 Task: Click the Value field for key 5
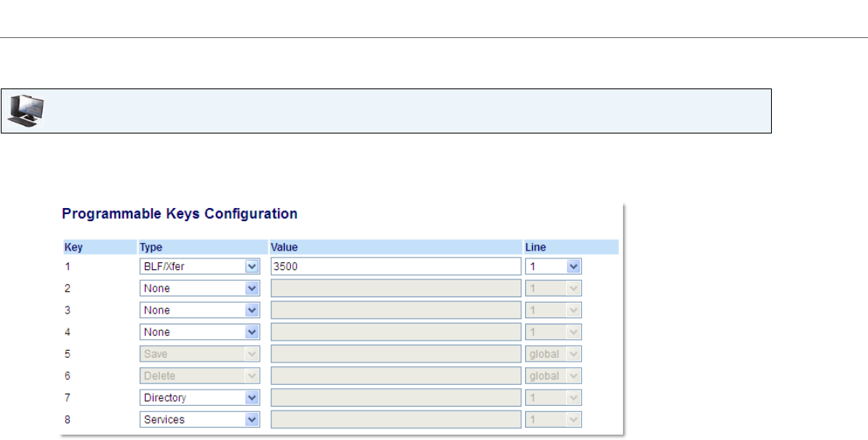[x=396, y=354]
